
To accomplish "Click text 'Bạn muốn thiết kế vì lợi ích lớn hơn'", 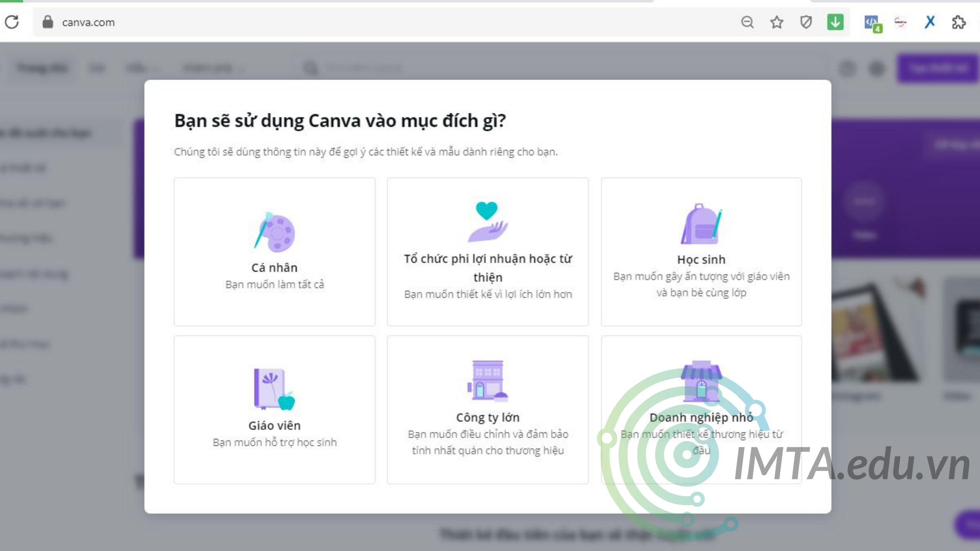I will click(488, 294).
